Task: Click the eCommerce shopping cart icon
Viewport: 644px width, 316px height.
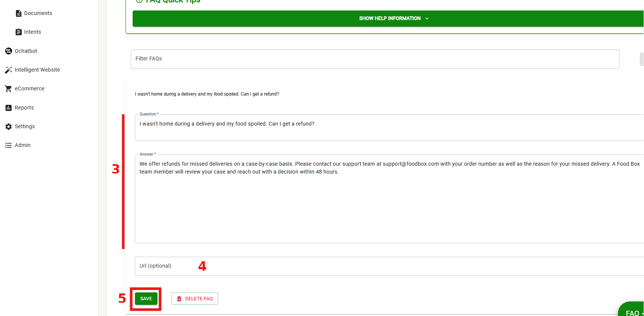Action: point(9,89)
